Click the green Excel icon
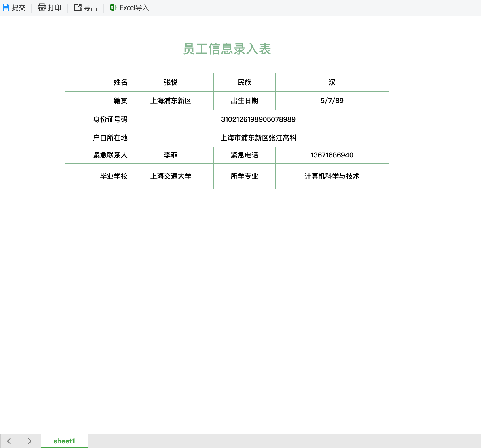481x448 pixels. [x=113, y=7]
